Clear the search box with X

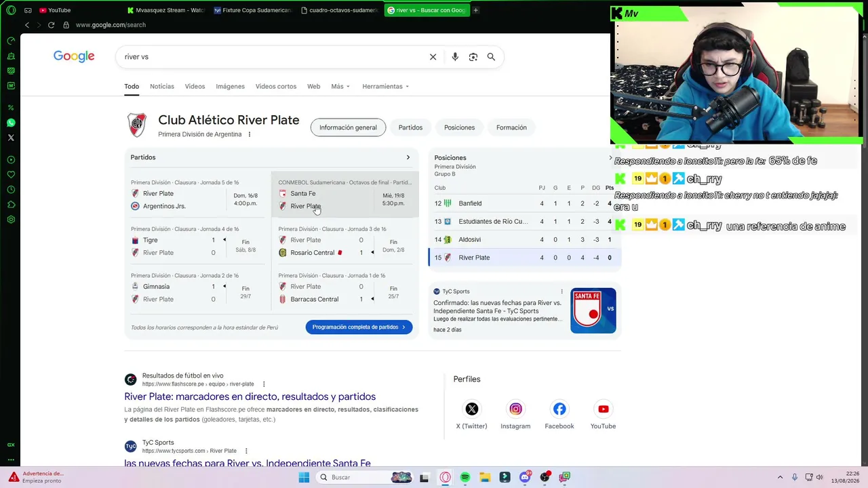[x=433, y=57]
